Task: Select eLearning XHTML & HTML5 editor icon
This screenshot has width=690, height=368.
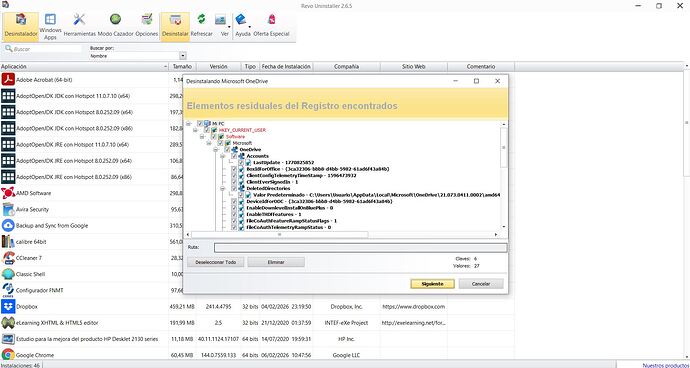Action: click(8, 323)
